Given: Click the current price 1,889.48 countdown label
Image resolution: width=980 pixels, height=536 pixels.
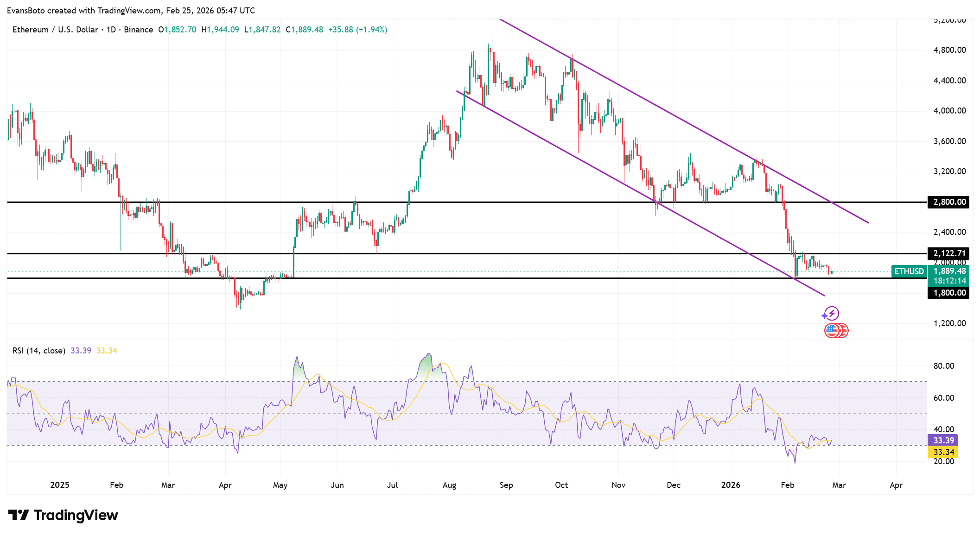Looking at the screenshot, I should [x=949, y=276].
